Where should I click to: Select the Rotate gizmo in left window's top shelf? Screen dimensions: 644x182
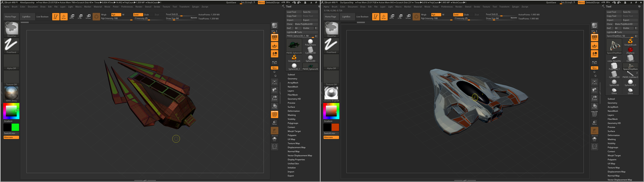[x=88, y=17]
